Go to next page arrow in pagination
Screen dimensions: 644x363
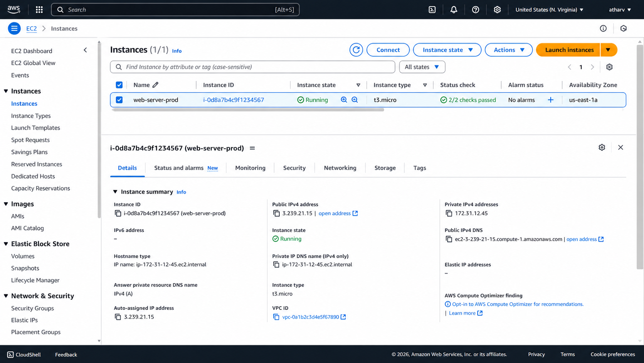click(x=592, y=67)
